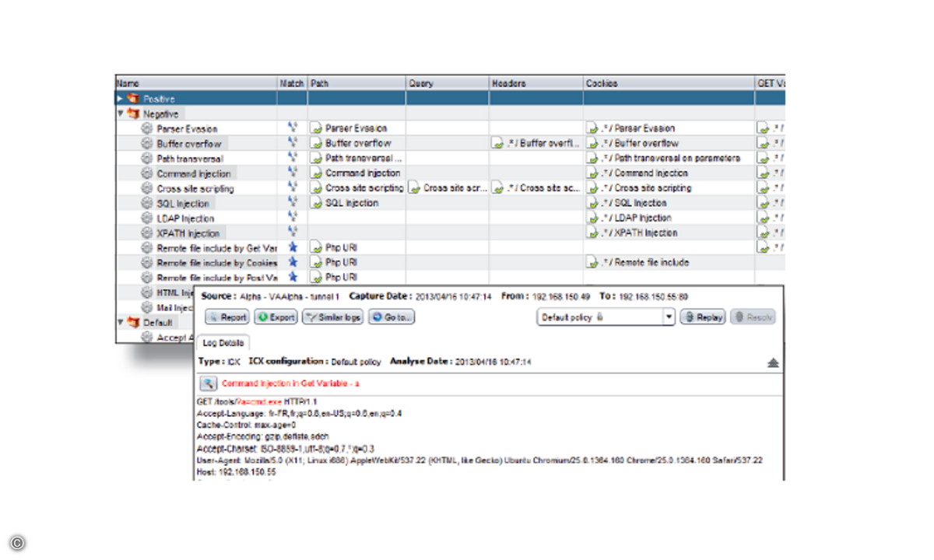Image resolution: width=934 pixels, height=560 pixels.
Task: Click the Accept-Language header line
Action: (300, 413)
